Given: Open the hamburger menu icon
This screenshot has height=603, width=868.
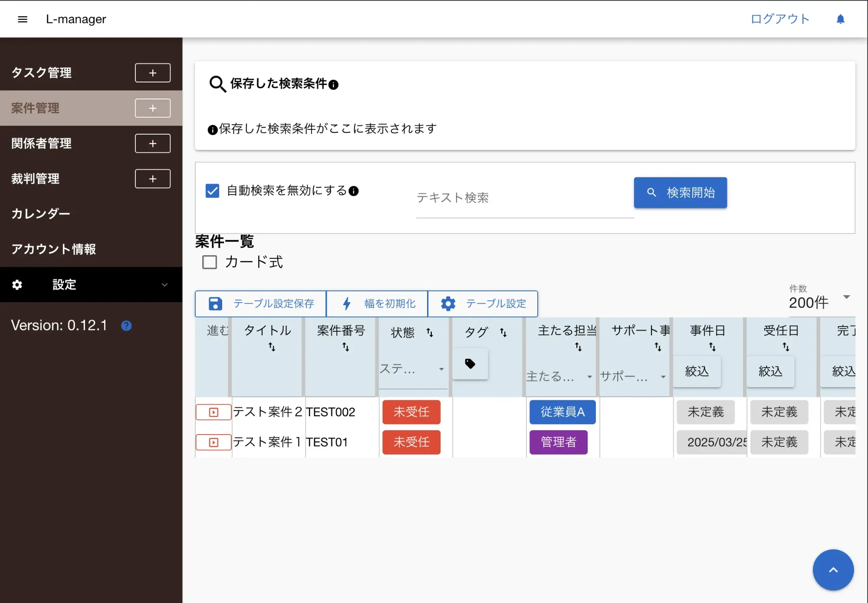Looking at the screenshot, I should (x=23, y=19).
